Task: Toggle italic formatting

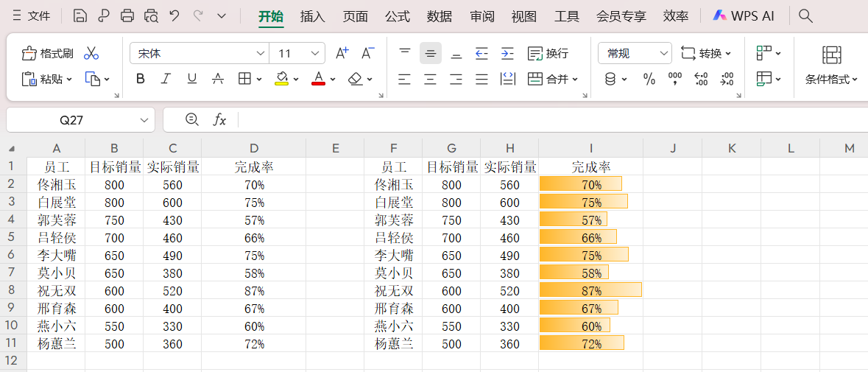Action: [x=166, y=79]
